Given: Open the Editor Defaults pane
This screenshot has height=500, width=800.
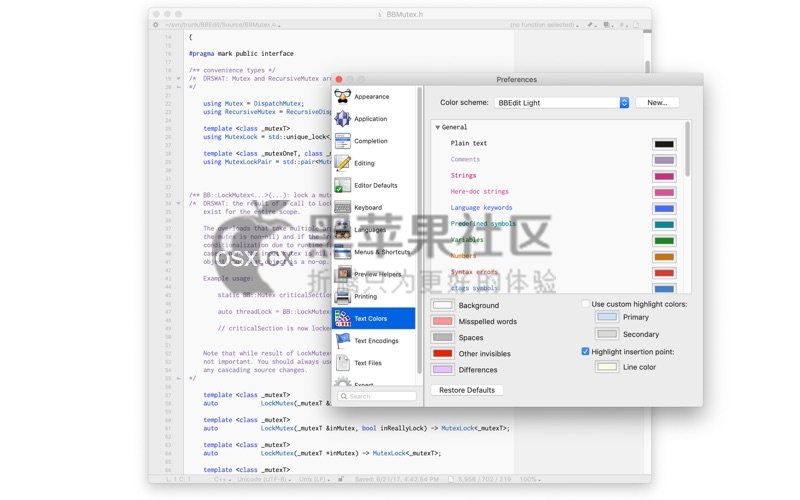Looking at the screenshot, I should coord(373,185).
